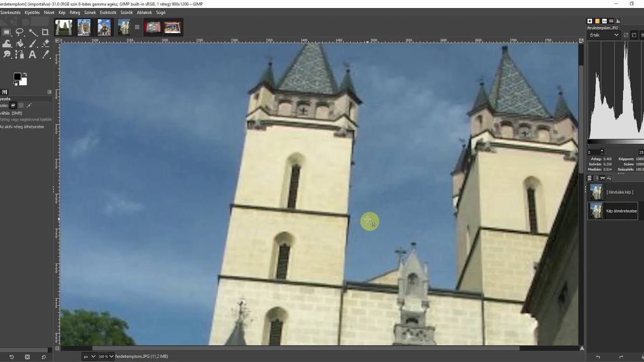
Task: Open the px unit dropdown
Action: [89, 356]
